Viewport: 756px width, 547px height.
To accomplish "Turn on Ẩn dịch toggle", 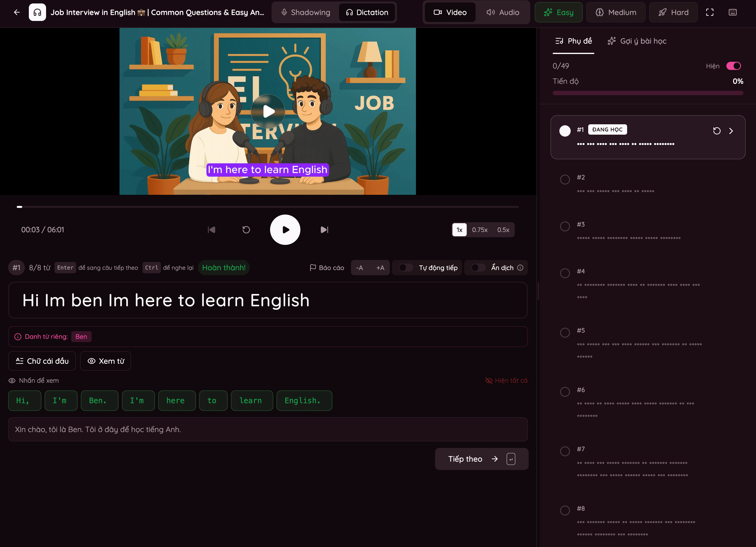I will (x=478, y=268).
